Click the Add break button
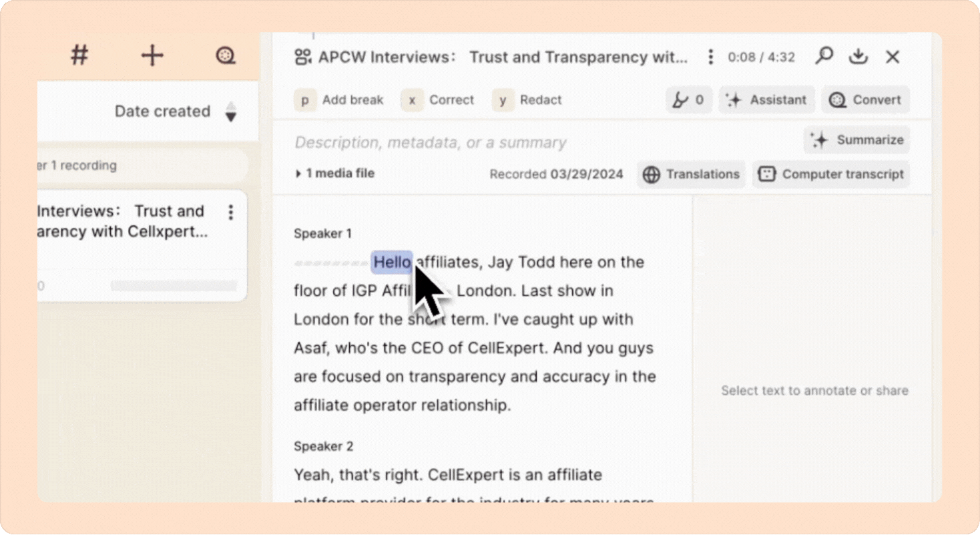 tap(338, 100)
